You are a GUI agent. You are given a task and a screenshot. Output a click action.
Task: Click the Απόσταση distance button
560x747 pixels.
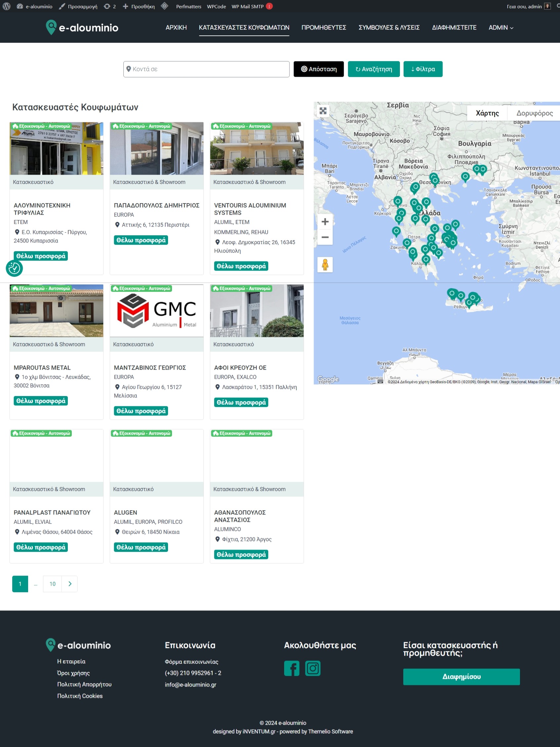tap(319, 69)
